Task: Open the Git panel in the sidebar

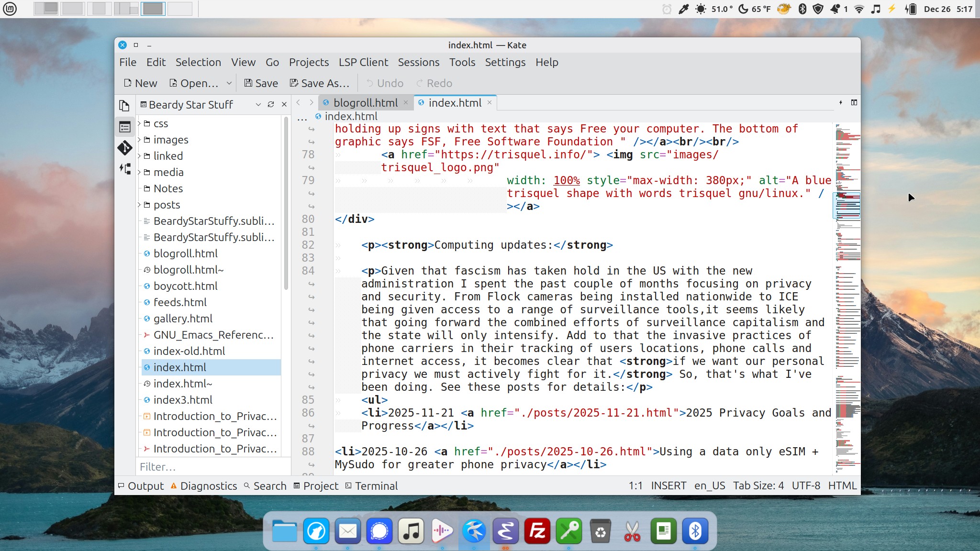Action: [x=124, y=148]
